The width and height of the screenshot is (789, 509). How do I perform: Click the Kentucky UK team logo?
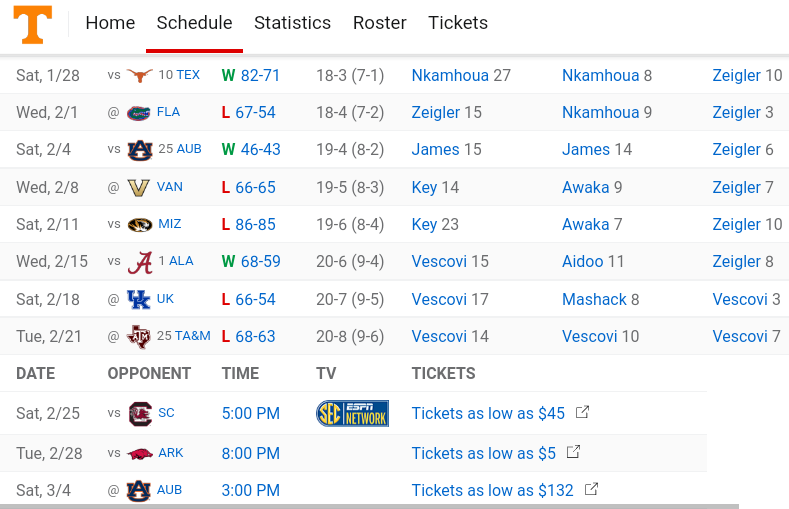139,299
